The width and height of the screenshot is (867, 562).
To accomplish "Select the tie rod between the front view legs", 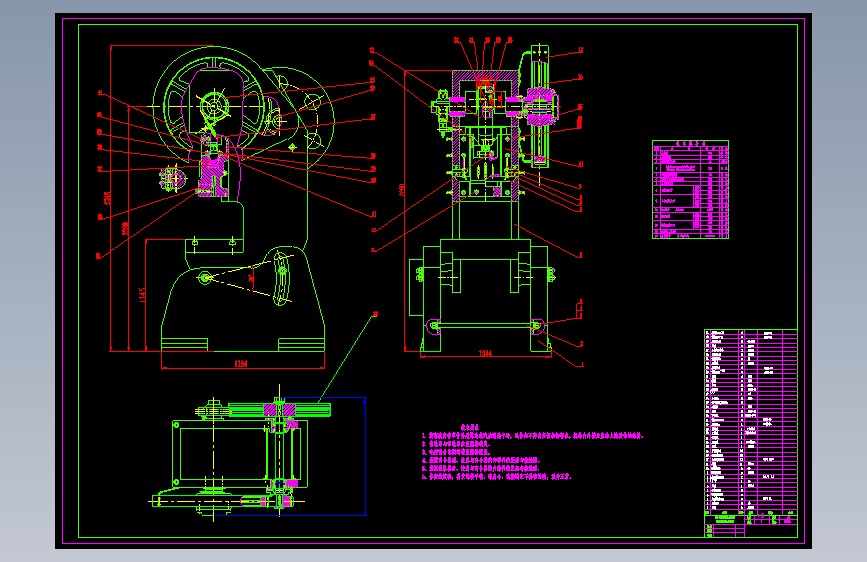I will click(x=485, y=326).
